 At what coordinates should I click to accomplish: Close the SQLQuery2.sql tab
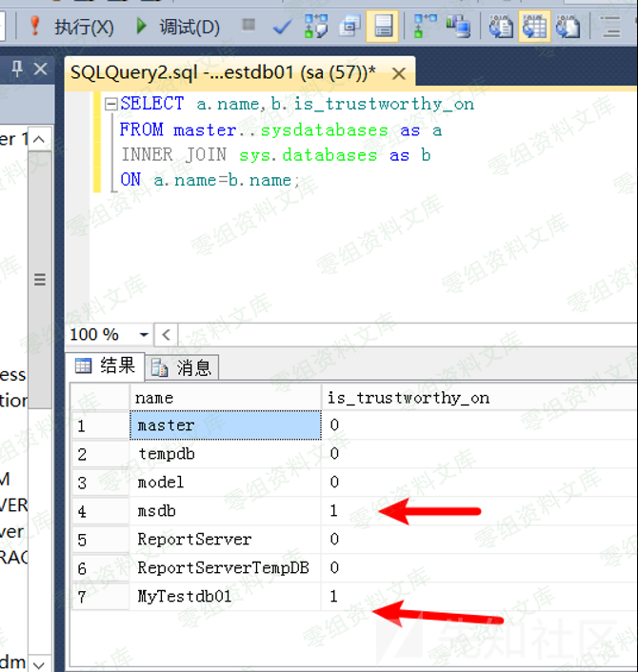pos(398,73)
